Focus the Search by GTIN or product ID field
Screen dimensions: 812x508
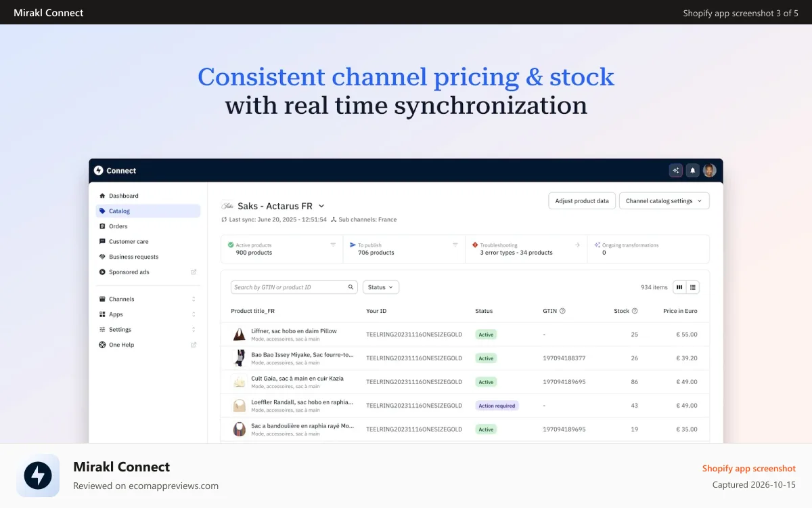[x=294, y=287]
